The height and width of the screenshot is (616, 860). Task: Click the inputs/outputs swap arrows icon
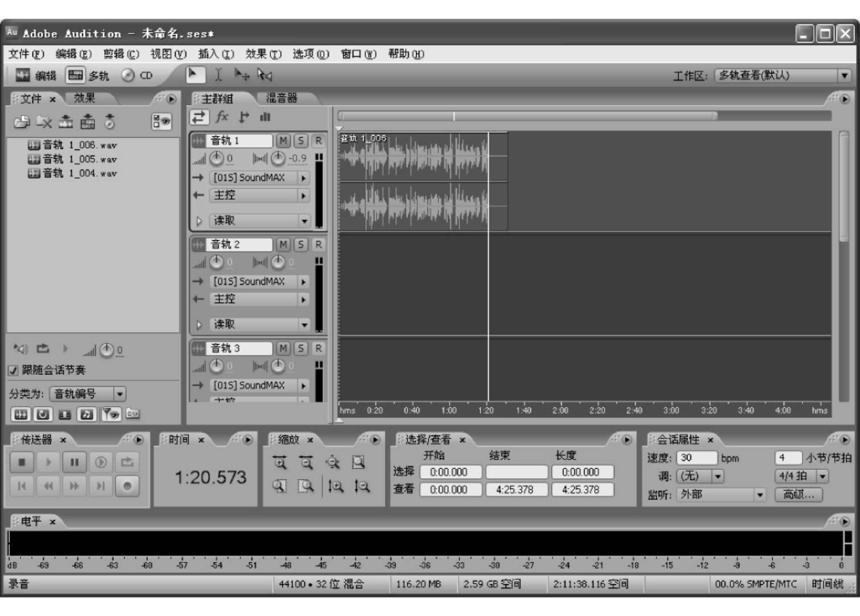[199, 117]
